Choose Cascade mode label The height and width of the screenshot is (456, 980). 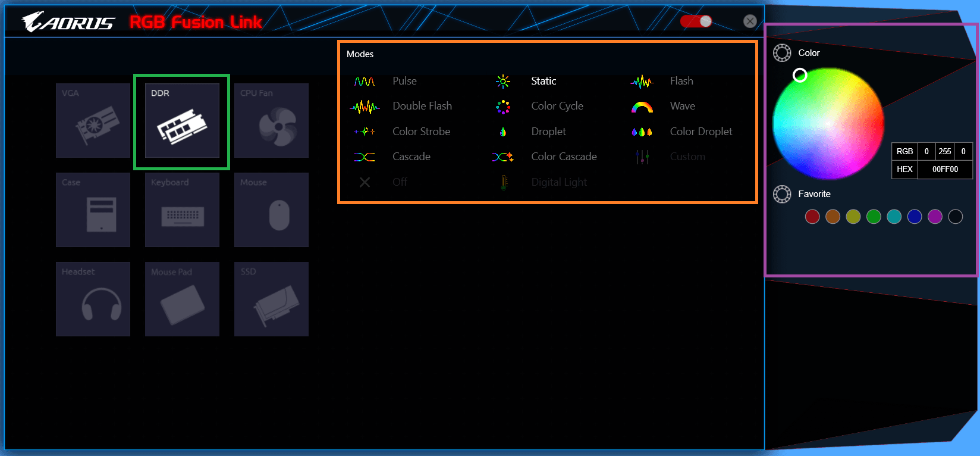412,157
